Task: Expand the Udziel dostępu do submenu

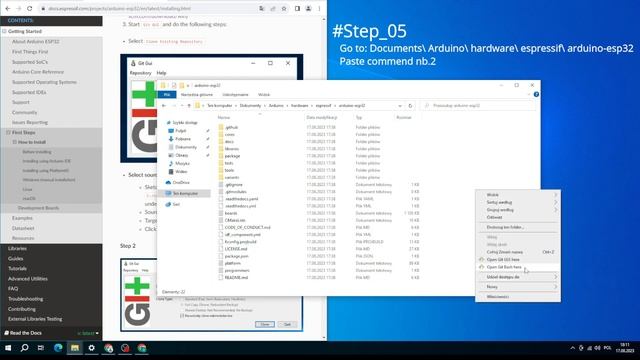Action: [x=518, y=277]
